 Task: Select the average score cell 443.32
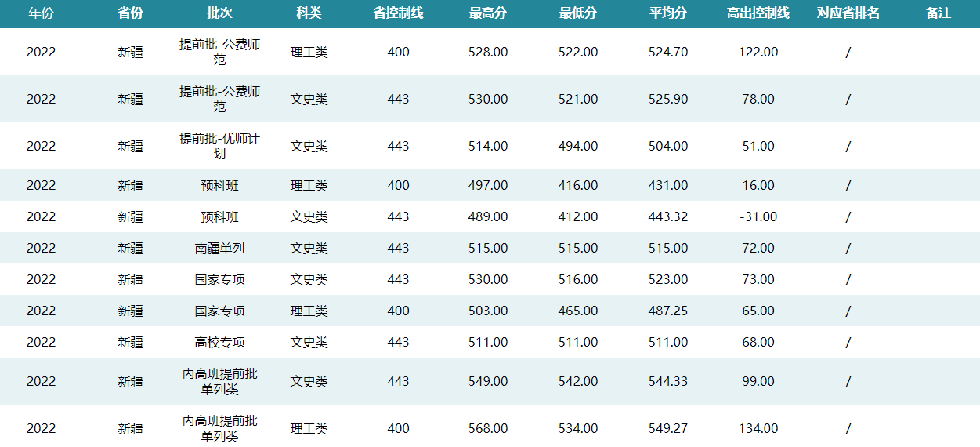[x=668, y=216]
